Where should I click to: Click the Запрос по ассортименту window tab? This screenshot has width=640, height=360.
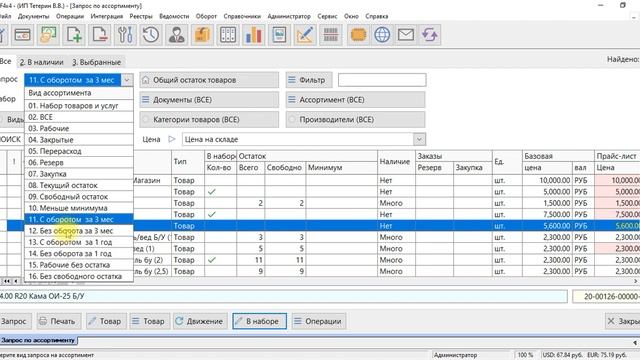coord(38,340)
